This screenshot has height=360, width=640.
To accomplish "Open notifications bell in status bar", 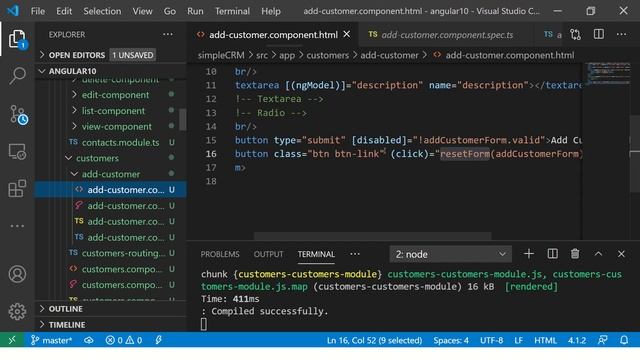I will click(624, 340).
